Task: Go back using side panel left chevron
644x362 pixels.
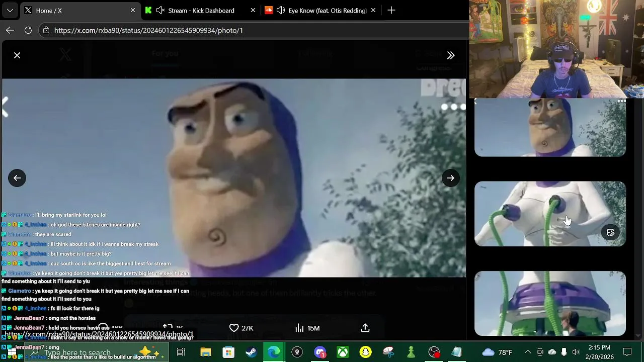Action: pos(476,102)
